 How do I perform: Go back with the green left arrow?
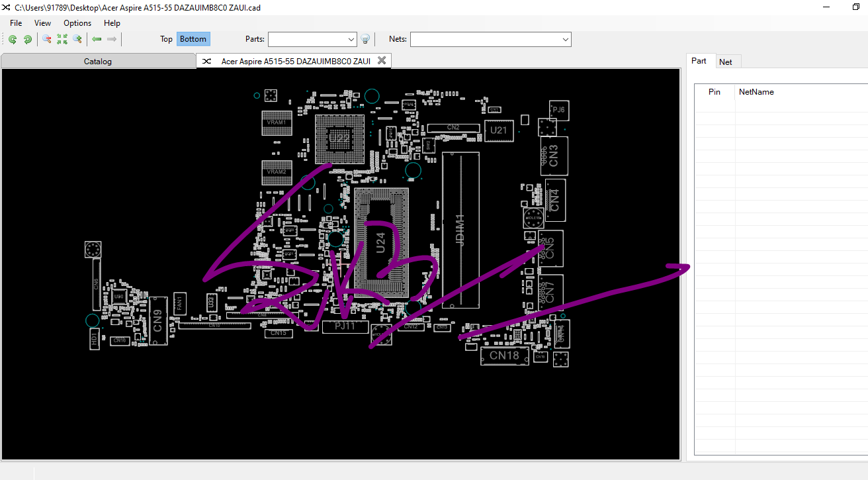pos(97,40)
